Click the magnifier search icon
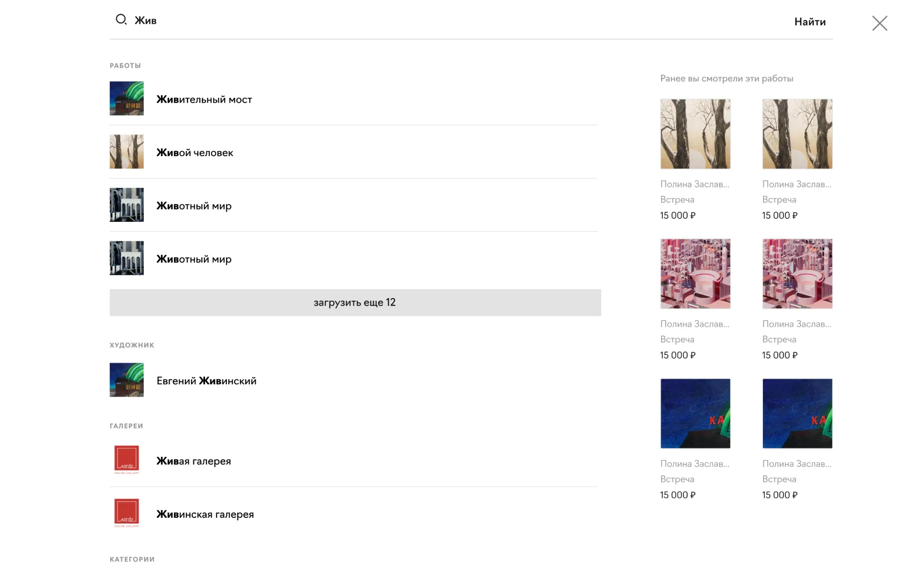 121,20
